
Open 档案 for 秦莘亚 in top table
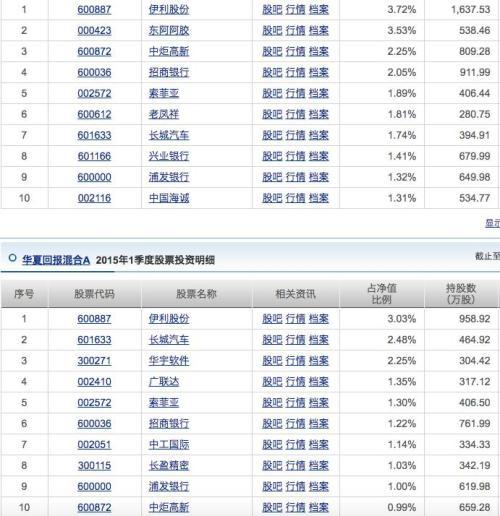[x=319, y=93]
